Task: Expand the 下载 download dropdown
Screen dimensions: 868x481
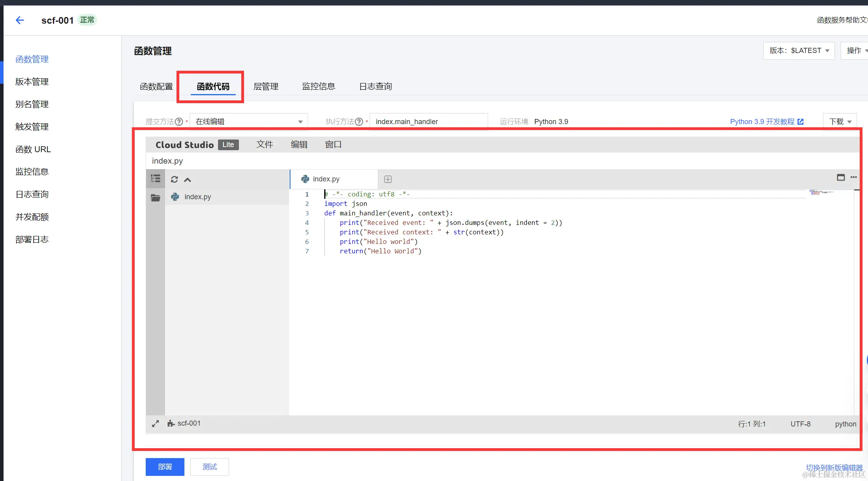Action: coord(840,122)
